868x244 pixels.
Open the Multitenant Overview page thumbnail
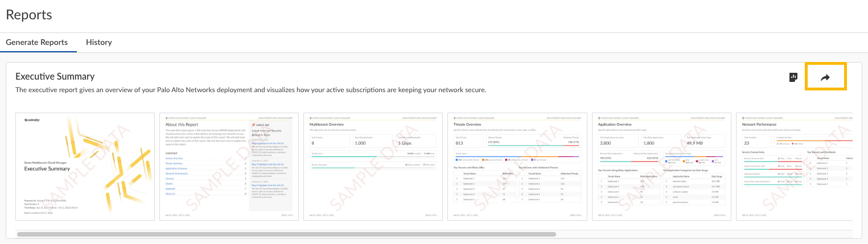tap(373, 166)
